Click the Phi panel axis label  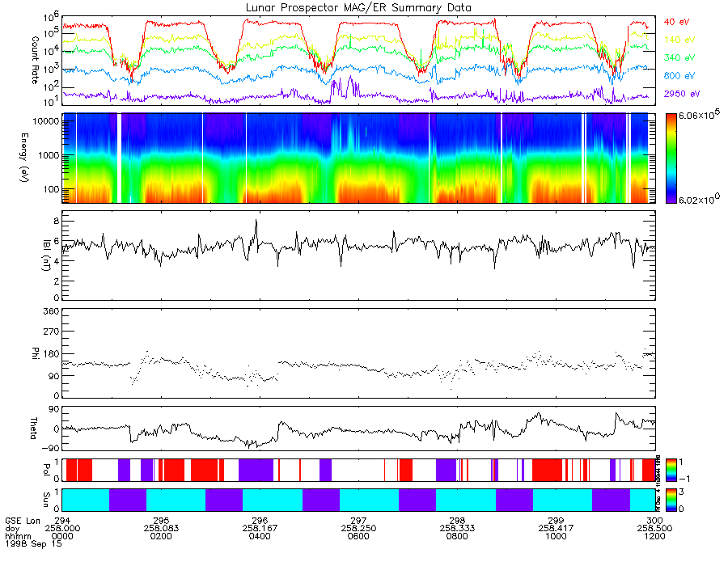coord(35,353)
